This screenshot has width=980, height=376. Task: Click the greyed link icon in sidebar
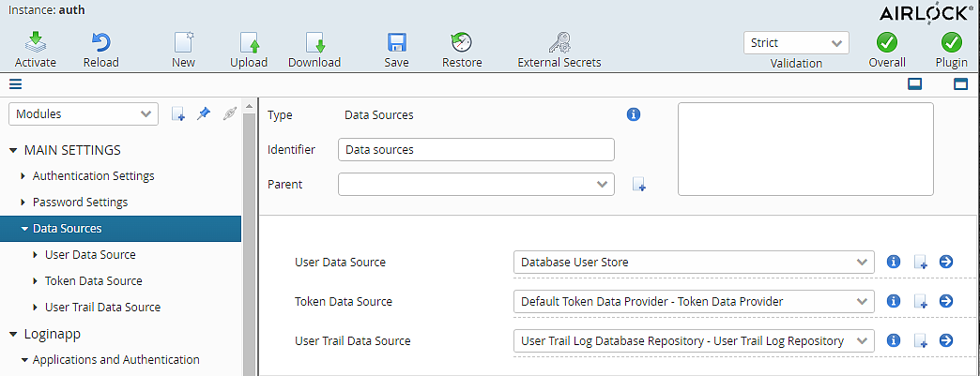229,113
